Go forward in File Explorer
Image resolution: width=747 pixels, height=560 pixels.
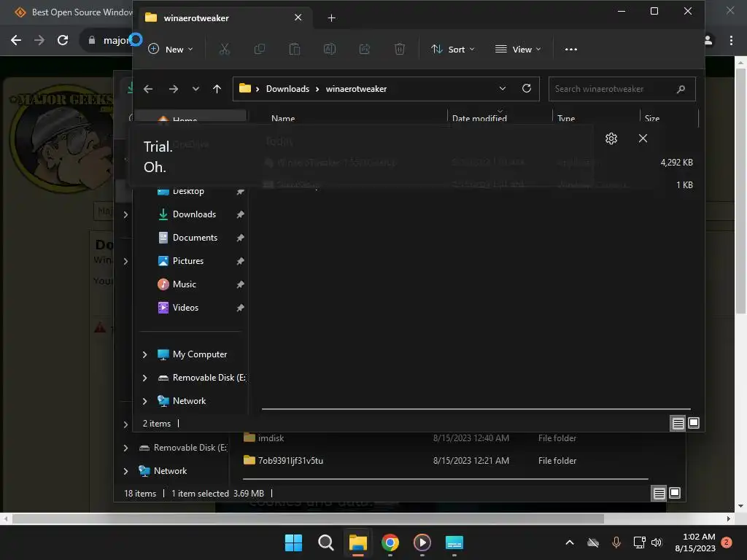click(x=174, y=89)
